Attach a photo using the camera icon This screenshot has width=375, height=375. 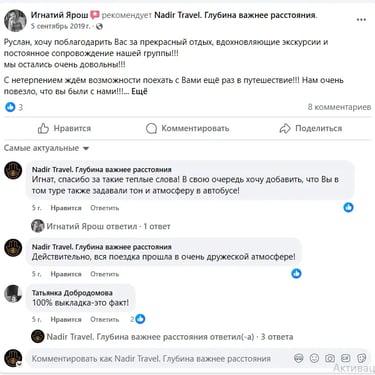(330, 359)
